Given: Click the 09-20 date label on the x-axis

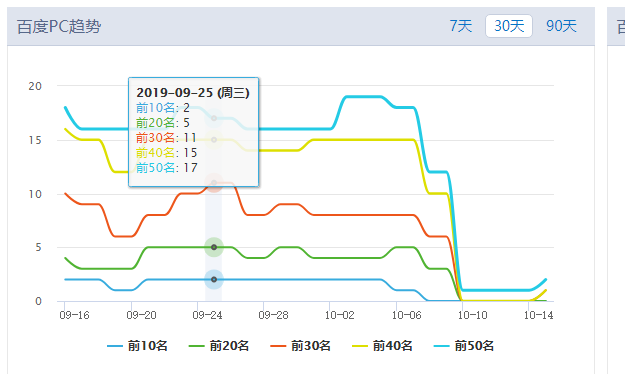Looking at the screenshot, I should [141, 315].
